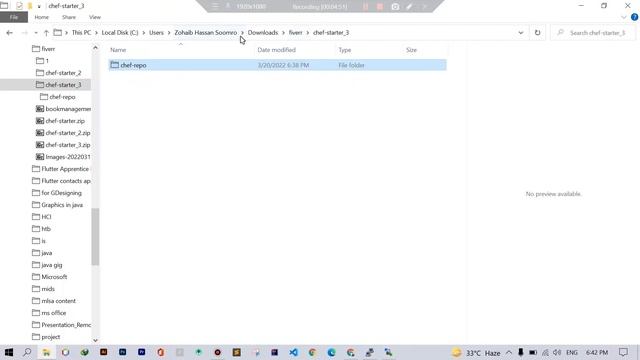Navigate to This PC breadcrumb
640x360 pixels.
point(81,33)
